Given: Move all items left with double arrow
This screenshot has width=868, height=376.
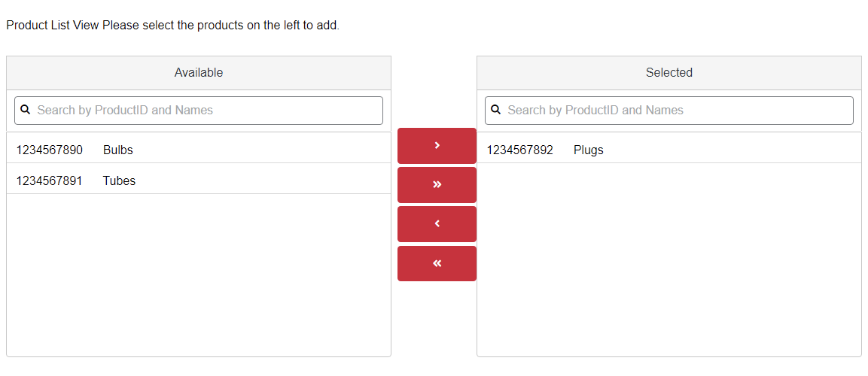Looking at the screenshot, I should pyautogui.click(x=437, y=264).
